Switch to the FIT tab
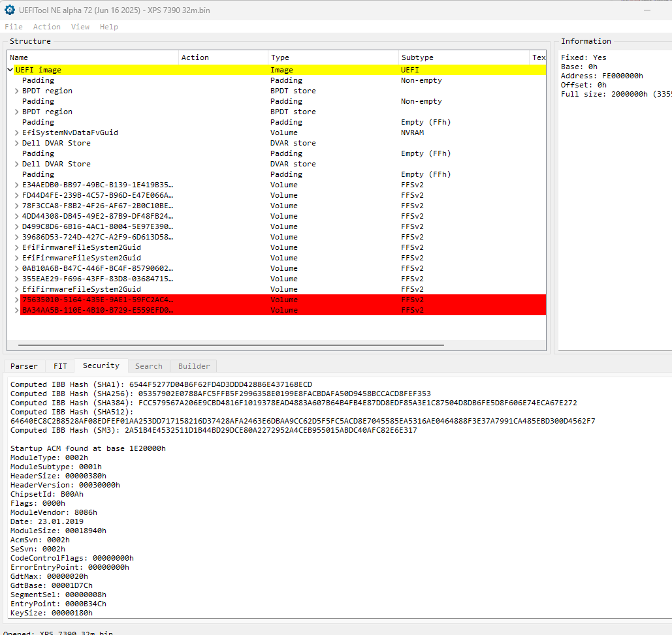The height and width of the screenshot is (635, 672). 60,366
